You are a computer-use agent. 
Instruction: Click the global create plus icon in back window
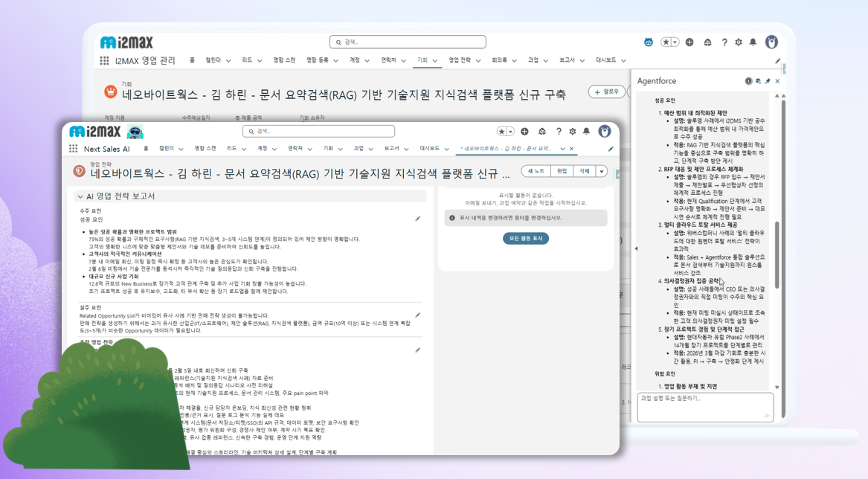tap(689, 42)
